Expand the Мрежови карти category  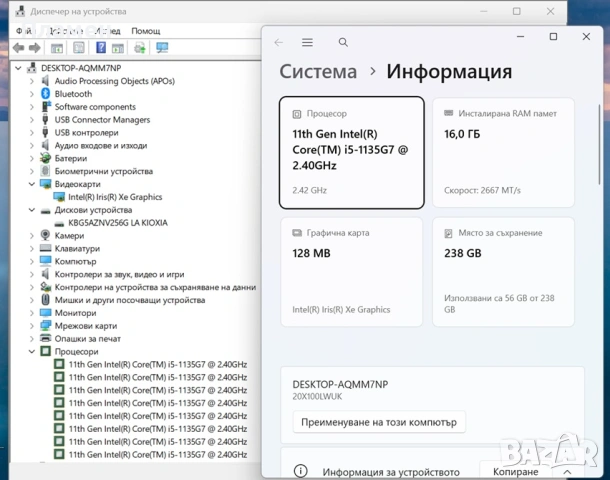pos(32,326)
